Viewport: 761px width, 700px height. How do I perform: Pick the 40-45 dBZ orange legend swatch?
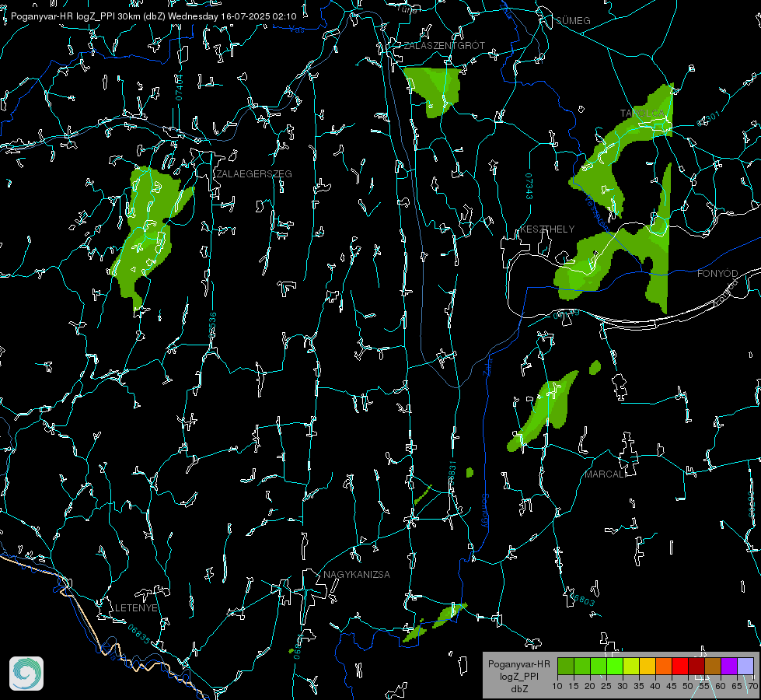[x=664, y=666]
